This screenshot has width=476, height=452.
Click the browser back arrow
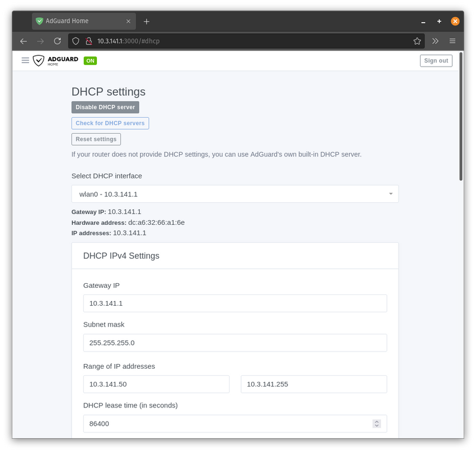[x=23, y=41]
